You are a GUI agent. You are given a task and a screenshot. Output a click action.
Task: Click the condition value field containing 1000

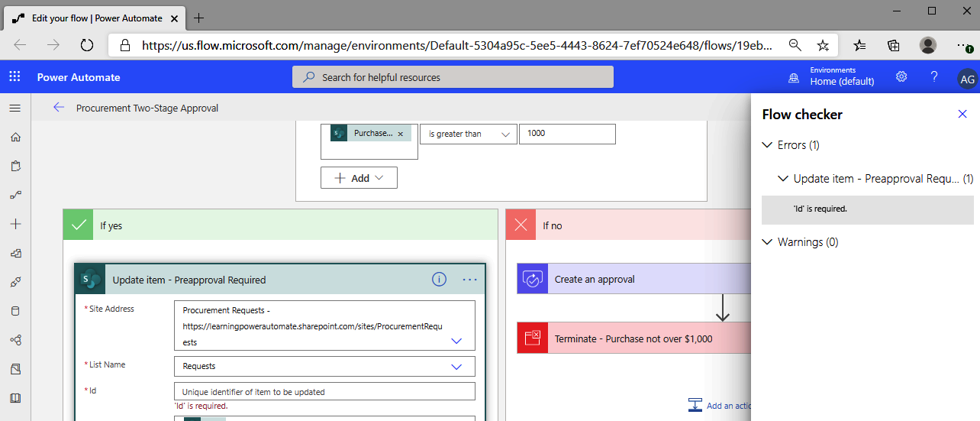click(x=567, y=134)
